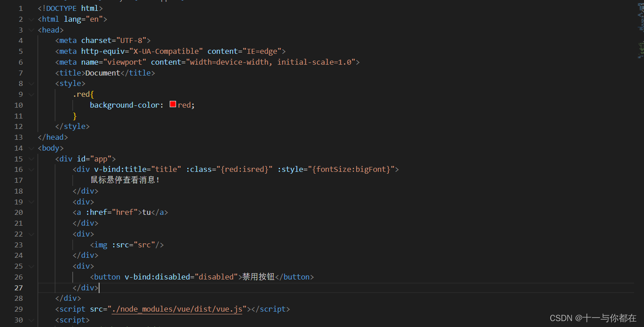Screen dimensions: 644x327
Task: Click the v-bind:disabled="disabled" attribute
Action: click(181, 277)
